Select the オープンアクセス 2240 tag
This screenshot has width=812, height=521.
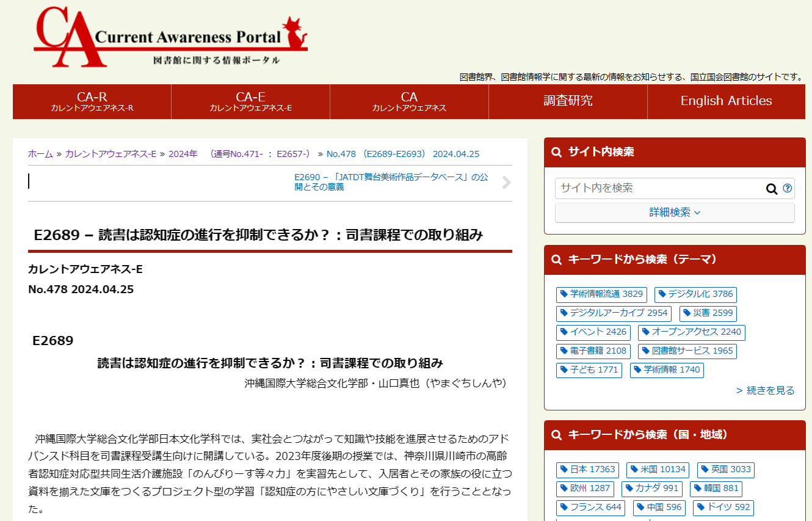691,332
